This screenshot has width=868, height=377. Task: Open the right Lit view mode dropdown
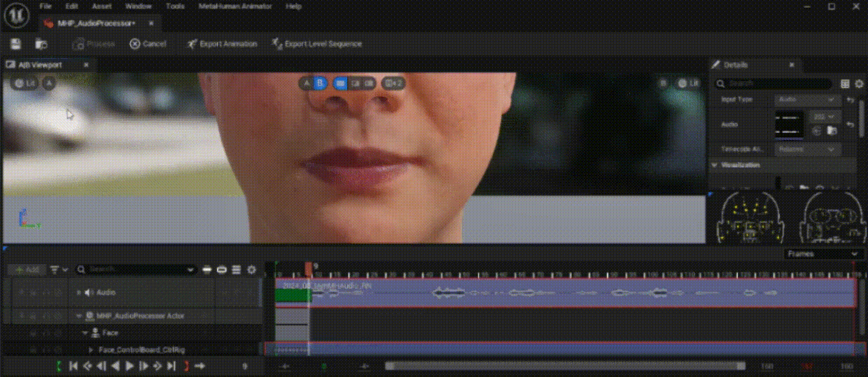688,83
